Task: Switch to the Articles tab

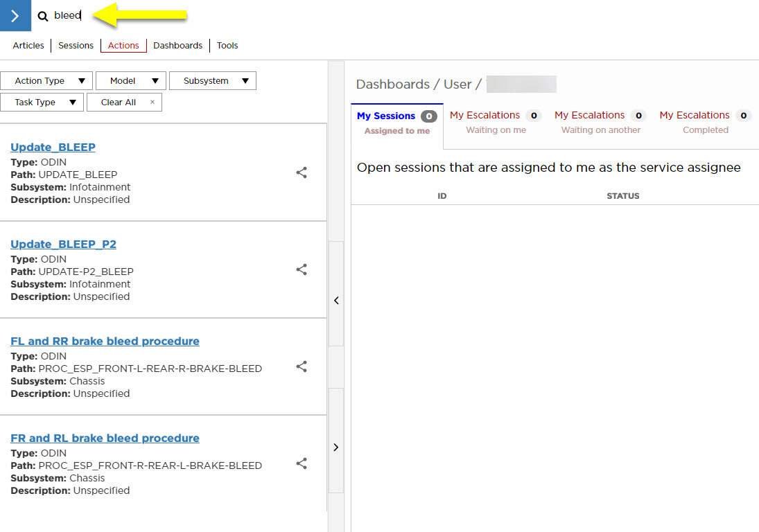Action: (x=28, y=46)
